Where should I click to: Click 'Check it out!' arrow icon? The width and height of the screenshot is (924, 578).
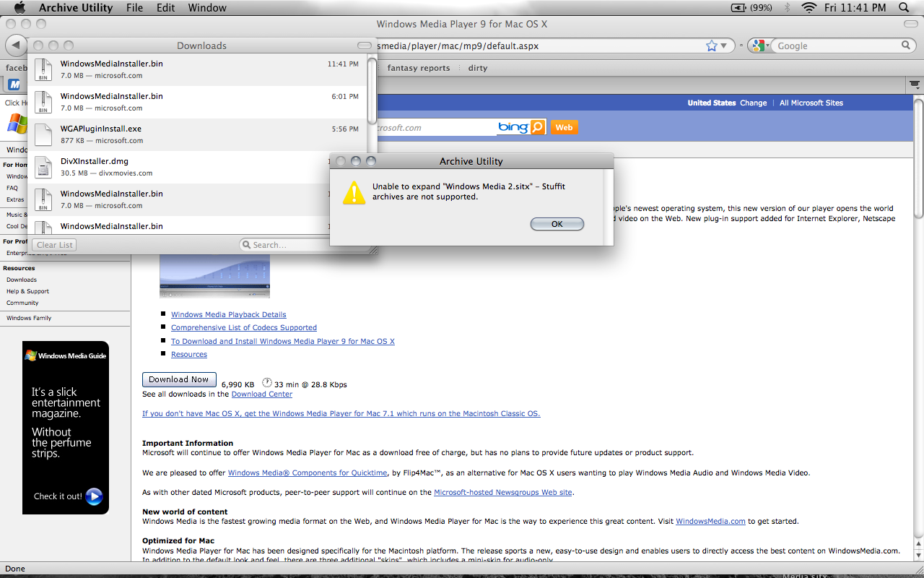point(94,496)
